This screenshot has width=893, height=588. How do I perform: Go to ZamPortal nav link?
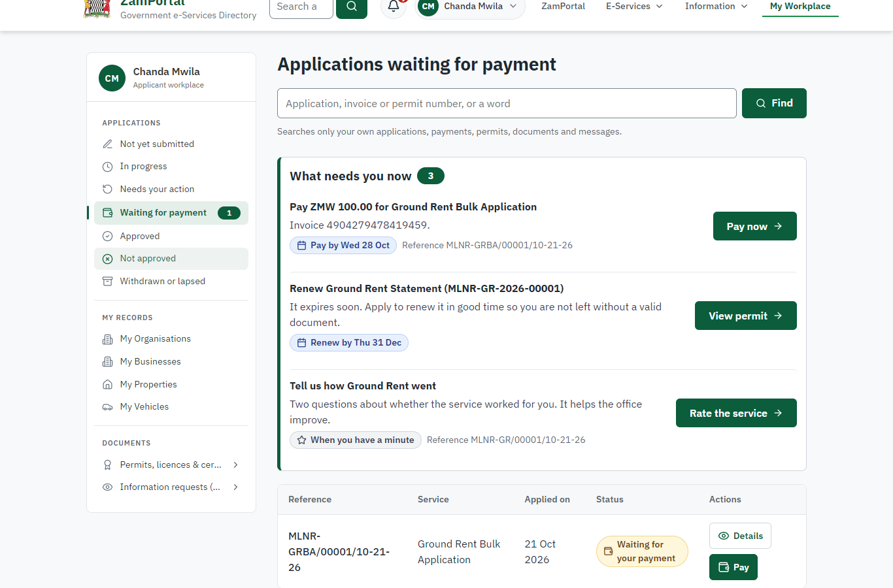(x=563, y=7)
